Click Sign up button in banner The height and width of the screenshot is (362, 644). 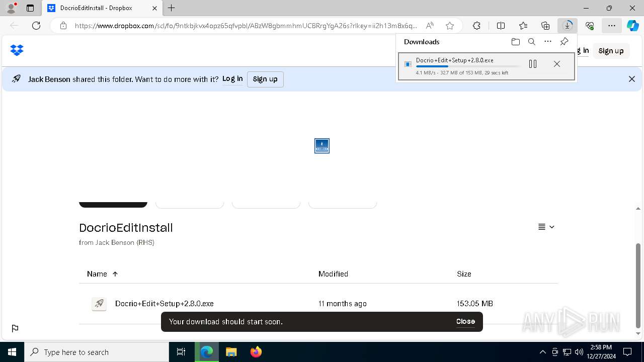coord(265,79)
